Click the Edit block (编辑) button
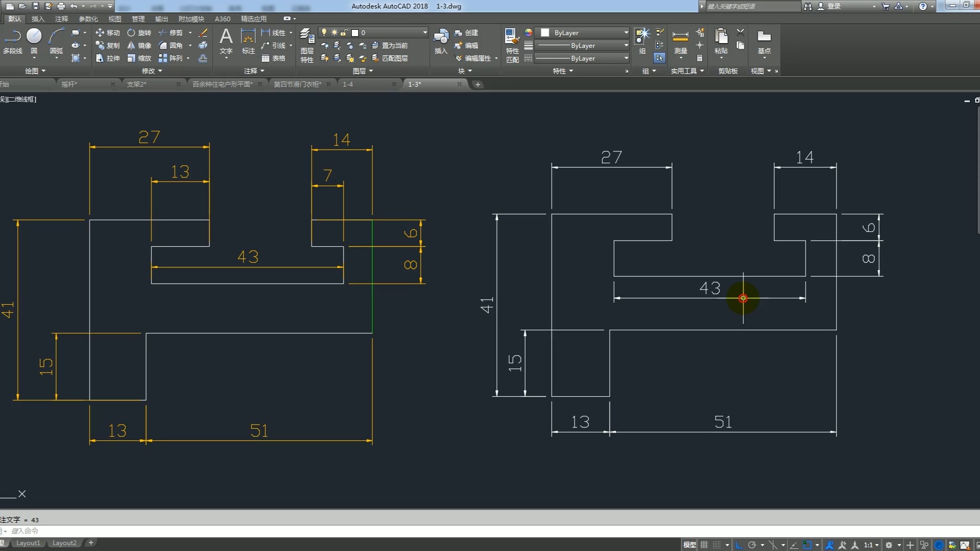 [x=466, y=46]
